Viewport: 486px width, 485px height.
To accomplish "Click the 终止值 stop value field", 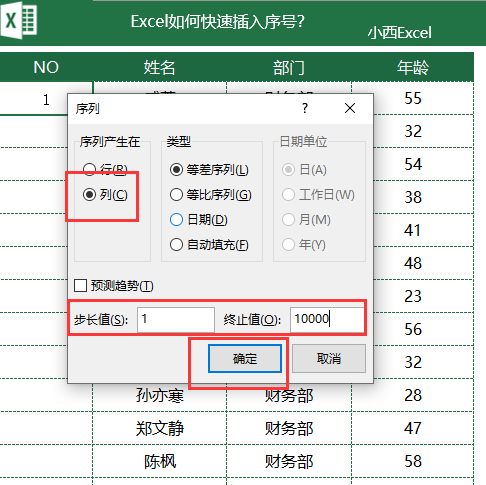I will [x=327, y=320].
